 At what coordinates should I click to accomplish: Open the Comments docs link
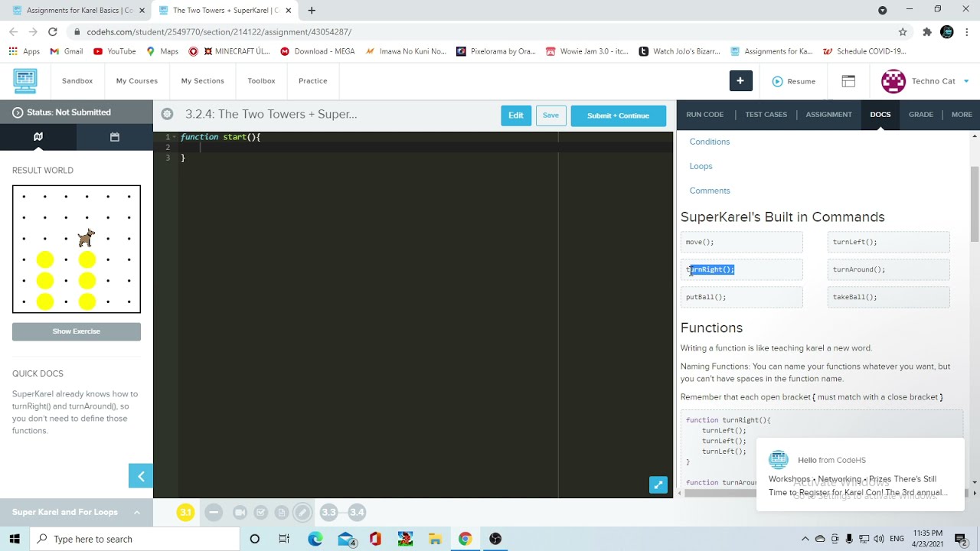tap(710, 191)
